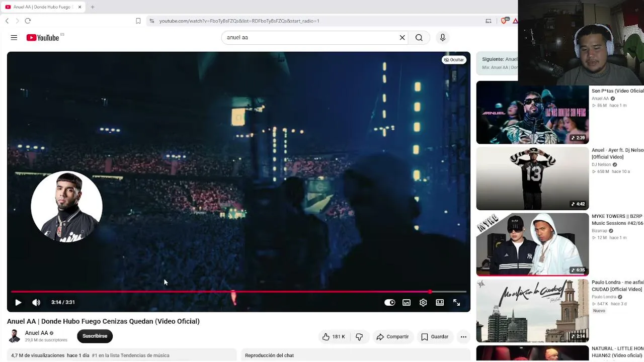Viewport: 644px width, 362px height.
Task: Open player settings gear
Action: tap(423, 302)
